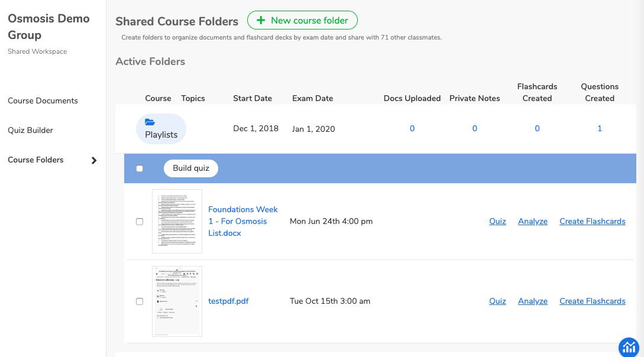Click the Private Notes count for Playlists
Image resolution: width=644 pixels, height=357 pixels.
[474, 128]
